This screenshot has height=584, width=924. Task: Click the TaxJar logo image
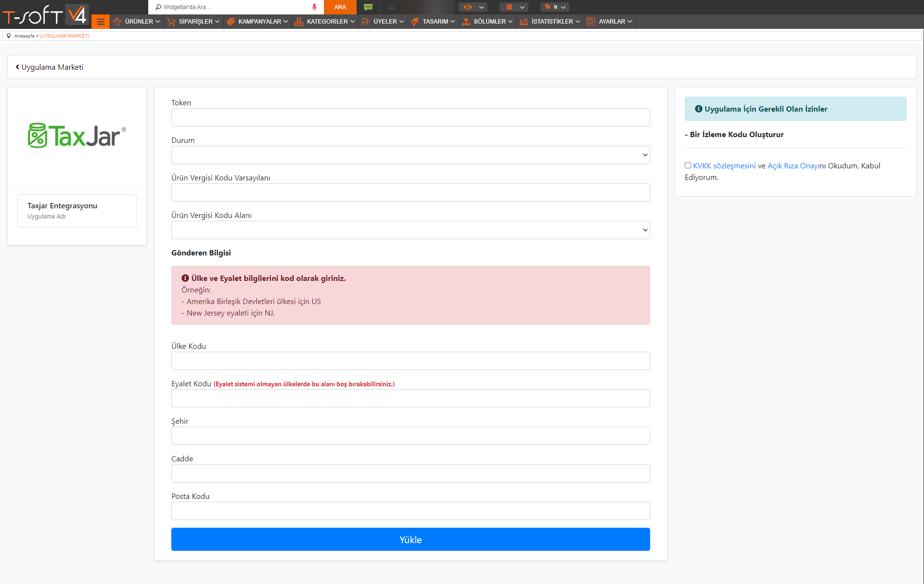point(77,136)
